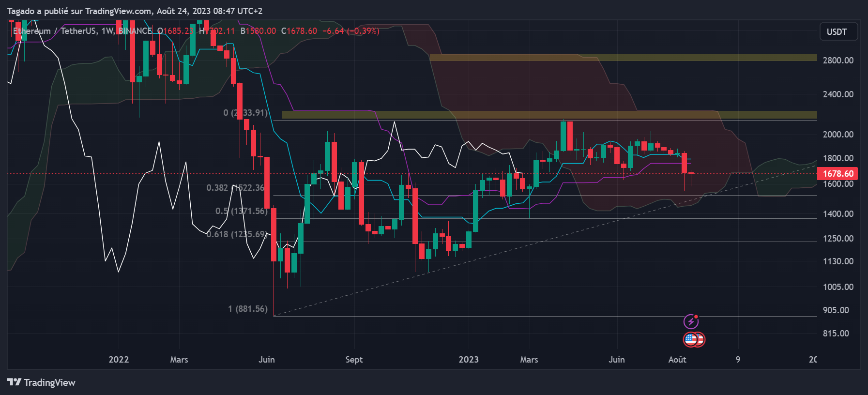Image resolution: width=868 pixels, height=395 pixels.
Task: Click the 2022 time axis label
Action: (119, 360)
